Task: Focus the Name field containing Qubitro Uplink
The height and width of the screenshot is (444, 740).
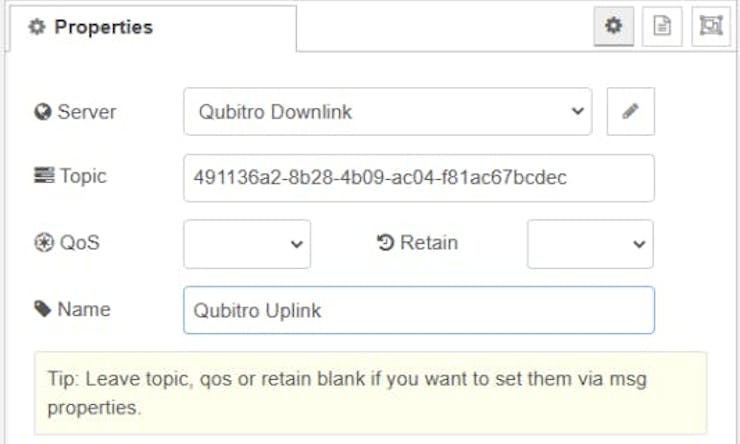Action: point(418,310)
